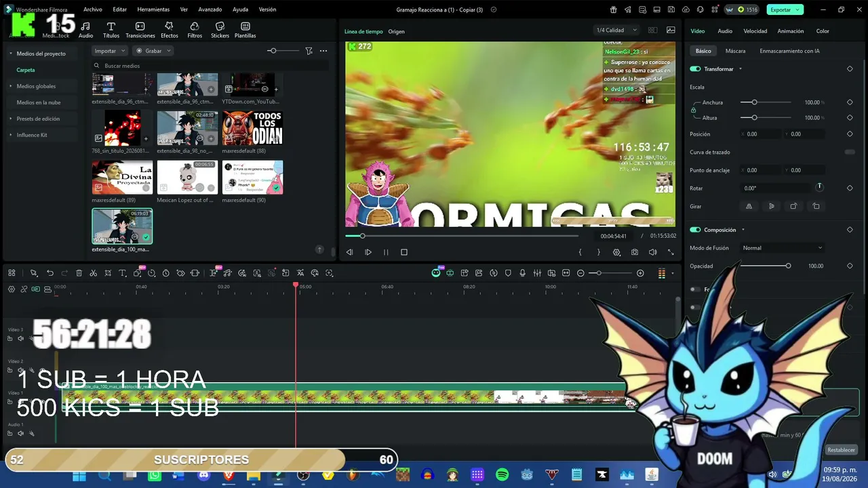
Task: Open the 1/4 Calidad preview quality dropdown
Action: pos(616,30)
